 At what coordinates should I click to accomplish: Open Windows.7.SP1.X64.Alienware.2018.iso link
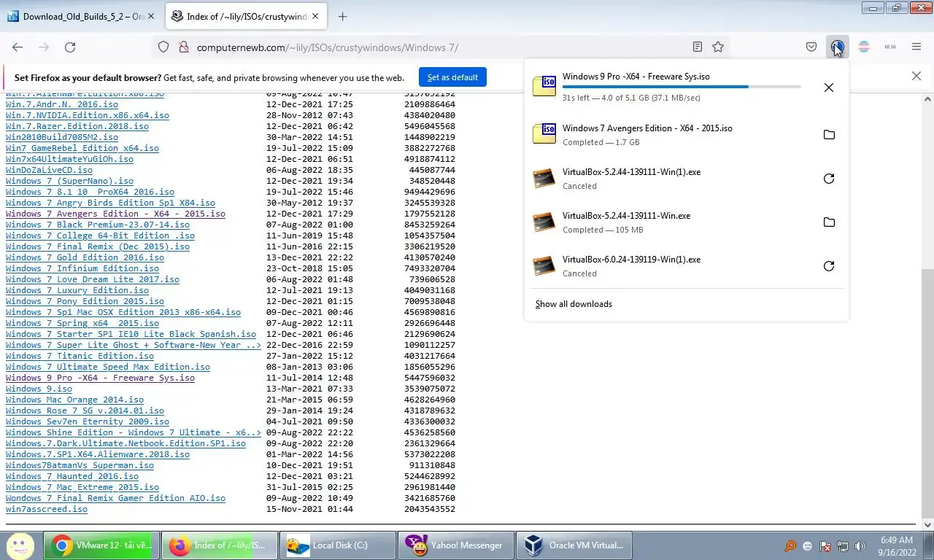coord(98,454)
